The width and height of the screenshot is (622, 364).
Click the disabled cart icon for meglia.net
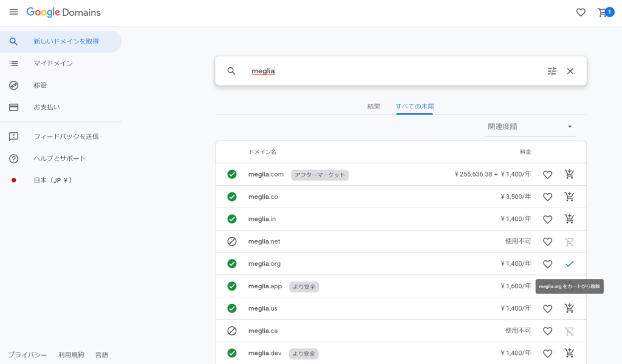569,241
